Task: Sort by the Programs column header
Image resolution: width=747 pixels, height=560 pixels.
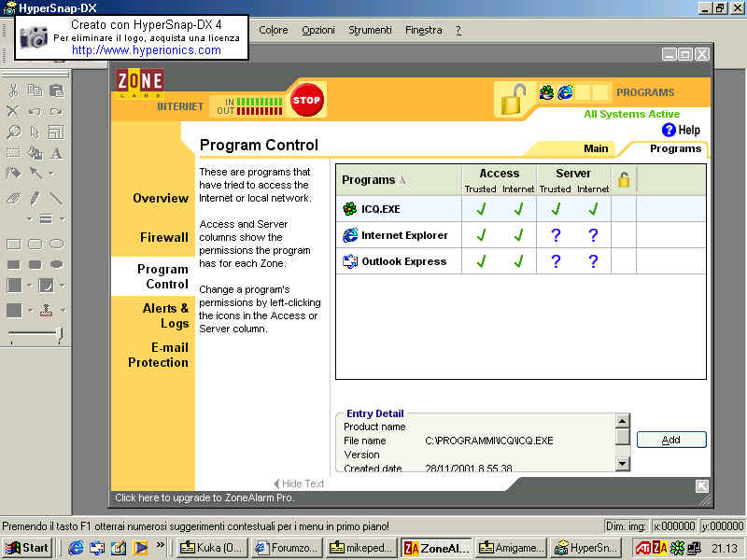Action: tap(373, 180)
